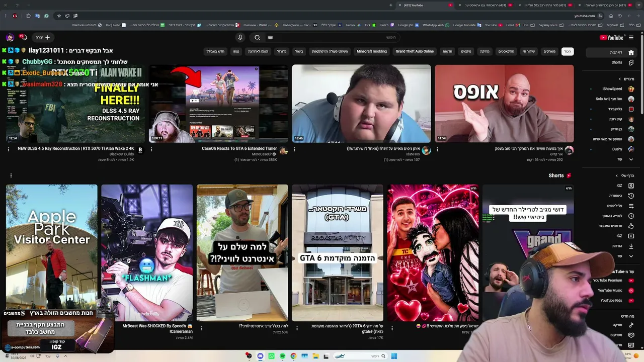644x362 pixels.
Task: Click the YouTube logo in the header
Action: [611, 37]
